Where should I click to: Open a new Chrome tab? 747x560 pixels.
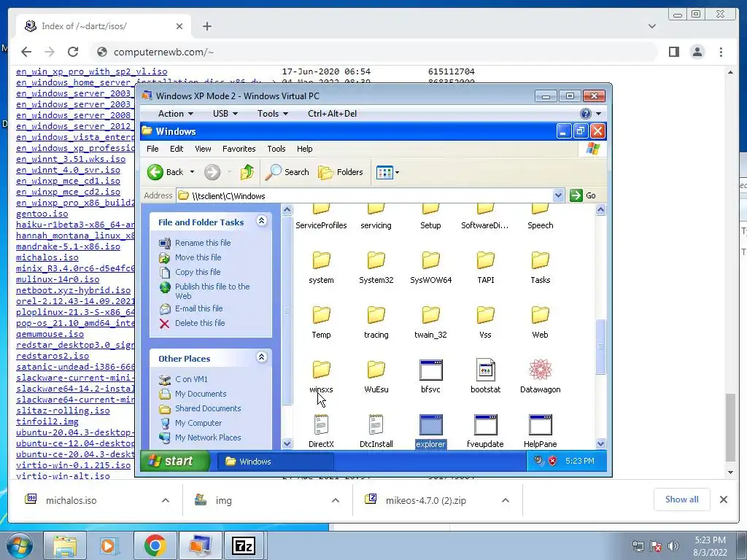(206, 26)
